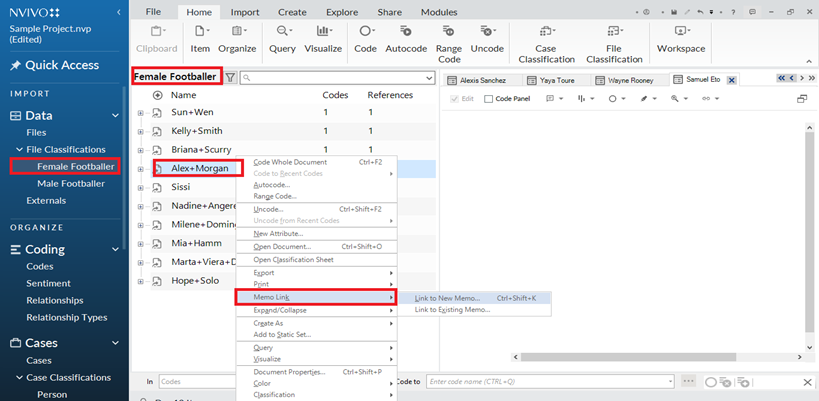819x401 pixels.
Task: Expand the Briana+Scurry row
Action: coord(141,150)
